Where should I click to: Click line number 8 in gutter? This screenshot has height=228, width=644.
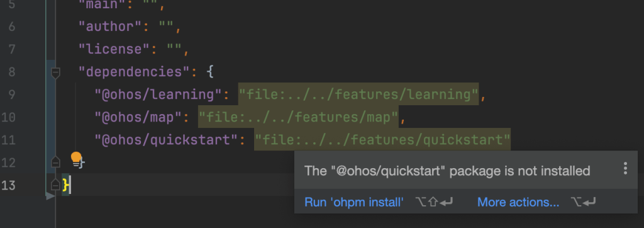pyautogui.click(x=11, y=72)
